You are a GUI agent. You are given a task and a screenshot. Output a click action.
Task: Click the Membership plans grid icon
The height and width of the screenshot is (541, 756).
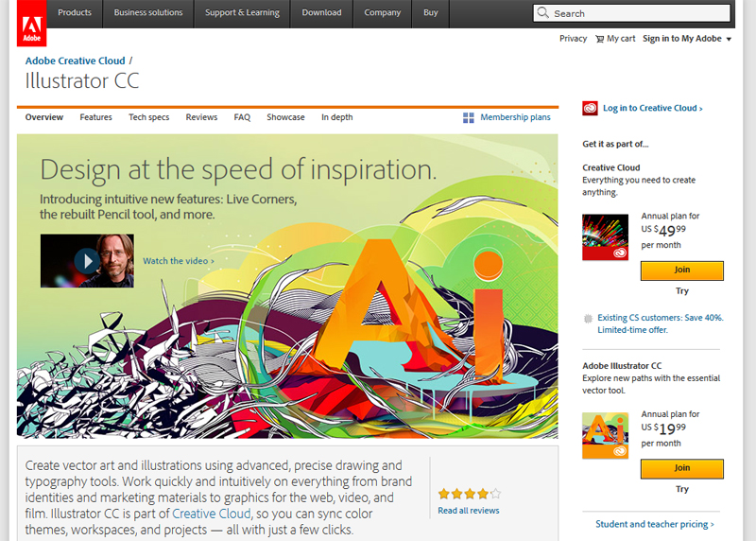(469, 117)
